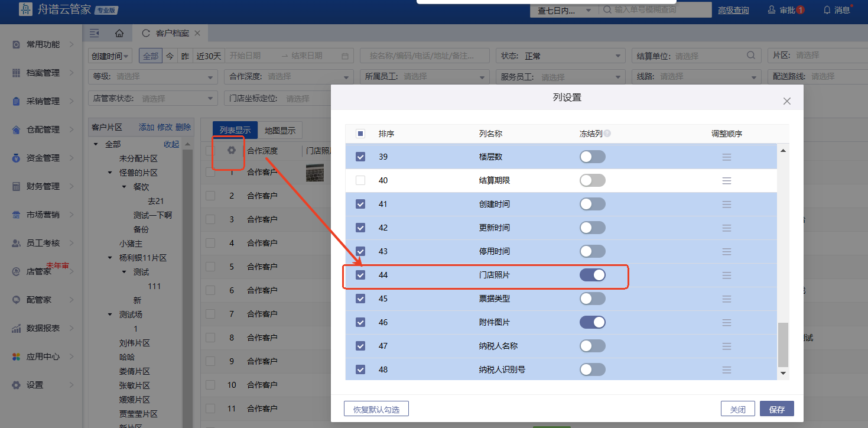Click the home icon tab
The height and width of the screenshot is (428, 868).
coord(119,33)
